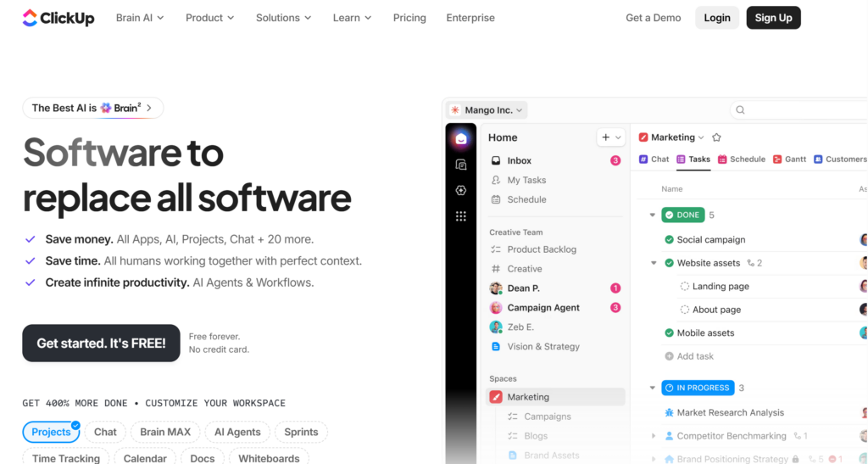Collapse the IN PROGRESS group
The width and height of the screenshot is (868, 464).
point(653,388)
